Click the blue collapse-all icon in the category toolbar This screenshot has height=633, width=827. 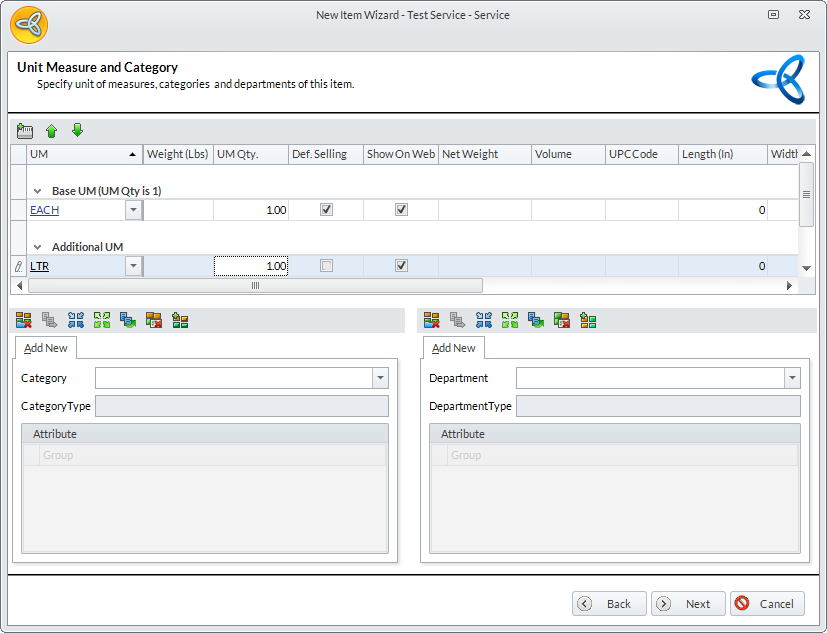[76, 320]
